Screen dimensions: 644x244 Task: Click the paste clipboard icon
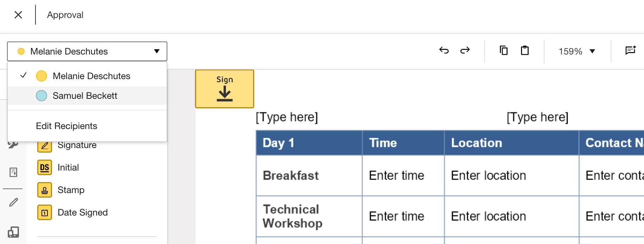(525, 51)
